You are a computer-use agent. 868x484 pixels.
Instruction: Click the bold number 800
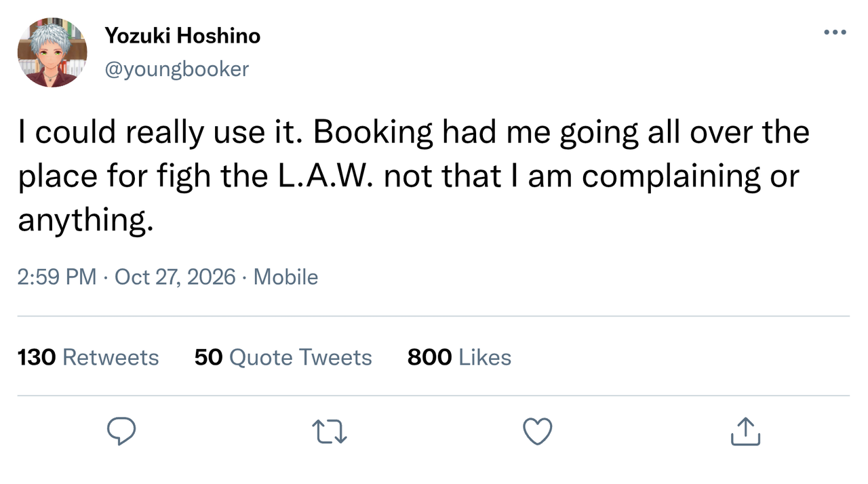429,357
